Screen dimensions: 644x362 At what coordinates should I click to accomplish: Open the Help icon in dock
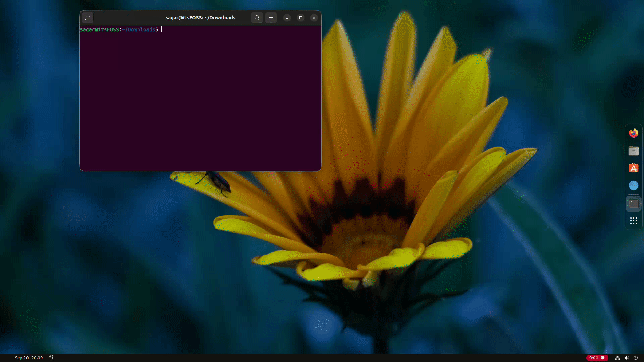point(633,185)
